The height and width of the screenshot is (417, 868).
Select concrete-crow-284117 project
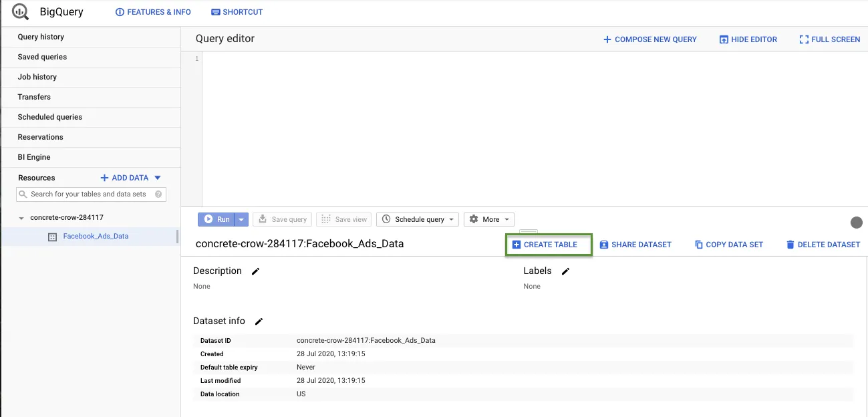point(67,217)
